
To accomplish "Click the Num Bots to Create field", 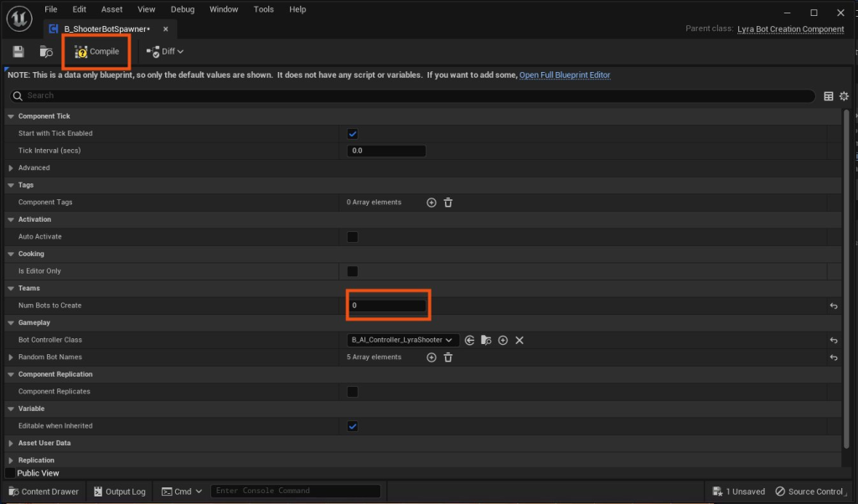I will pyautogui.click(x=386, y=306).
